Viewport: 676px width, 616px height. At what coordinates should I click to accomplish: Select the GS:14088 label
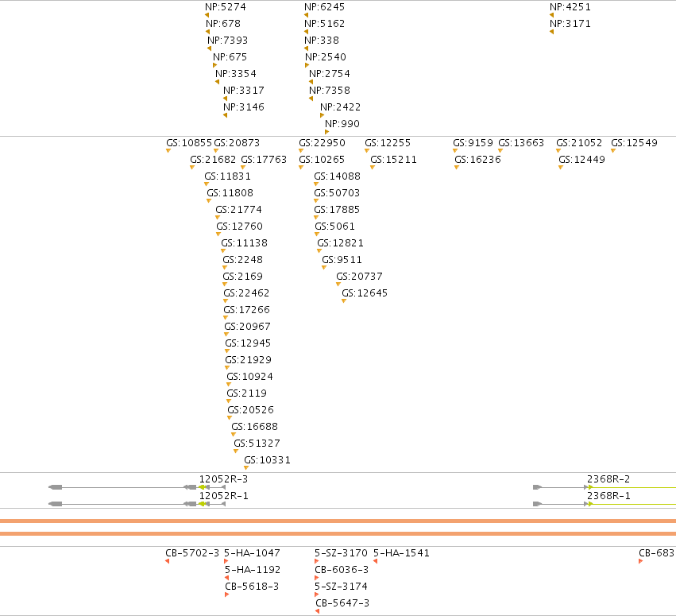(337, 176)
